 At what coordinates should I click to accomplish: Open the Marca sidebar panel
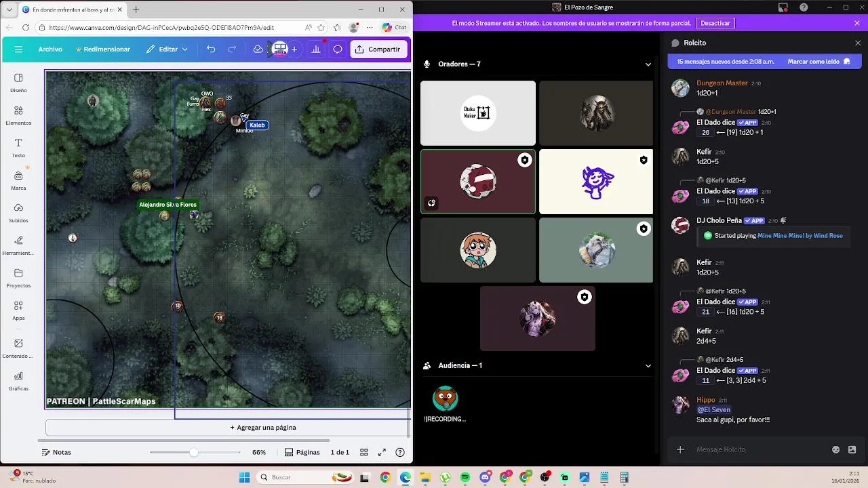[x=18, y=180]
